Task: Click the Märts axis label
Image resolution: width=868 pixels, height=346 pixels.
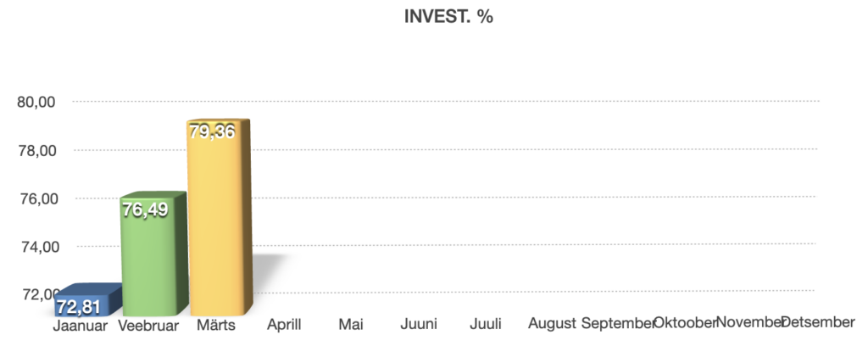Action: pos(214,325)
